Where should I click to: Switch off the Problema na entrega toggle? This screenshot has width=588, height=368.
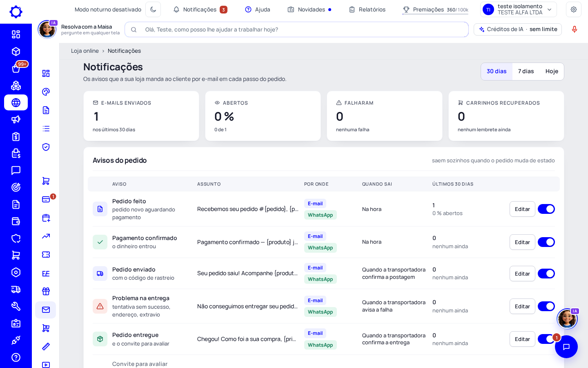click(x=546, y=306)
